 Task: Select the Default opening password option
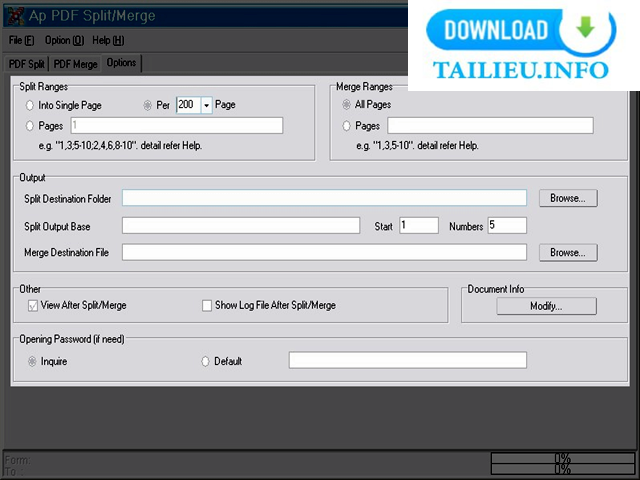[x=206, y=361]
